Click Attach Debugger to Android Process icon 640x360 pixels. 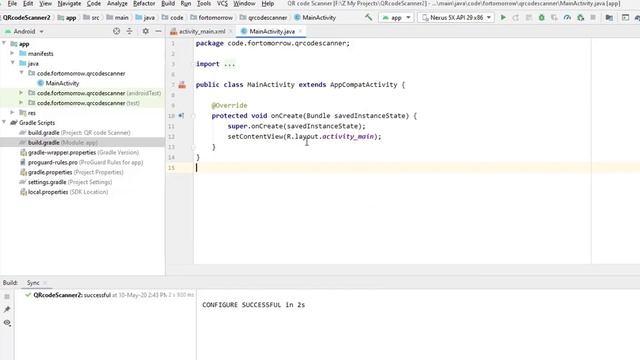pos(580,18)
